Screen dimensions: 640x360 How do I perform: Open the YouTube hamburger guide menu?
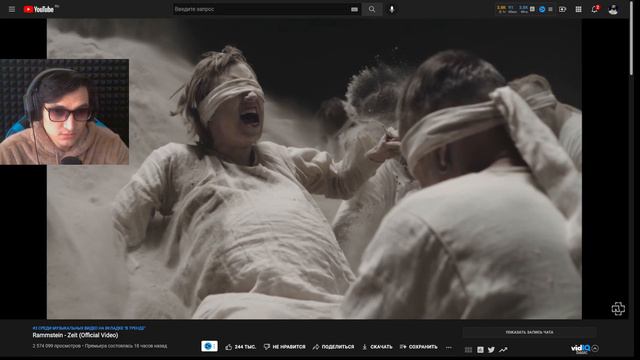pos(12,9)
